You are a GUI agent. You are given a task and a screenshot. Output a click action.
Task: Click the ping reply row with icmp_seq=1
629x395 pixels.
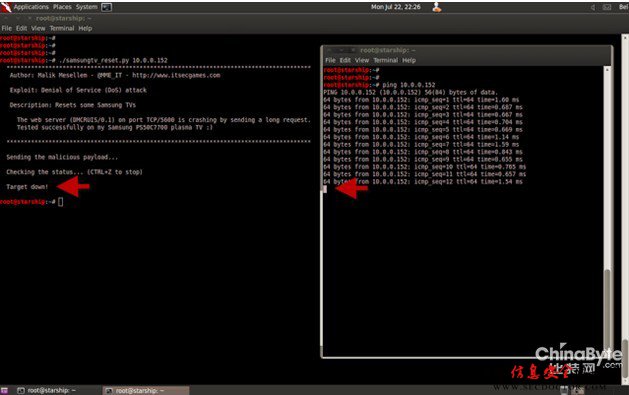point(421,100)
